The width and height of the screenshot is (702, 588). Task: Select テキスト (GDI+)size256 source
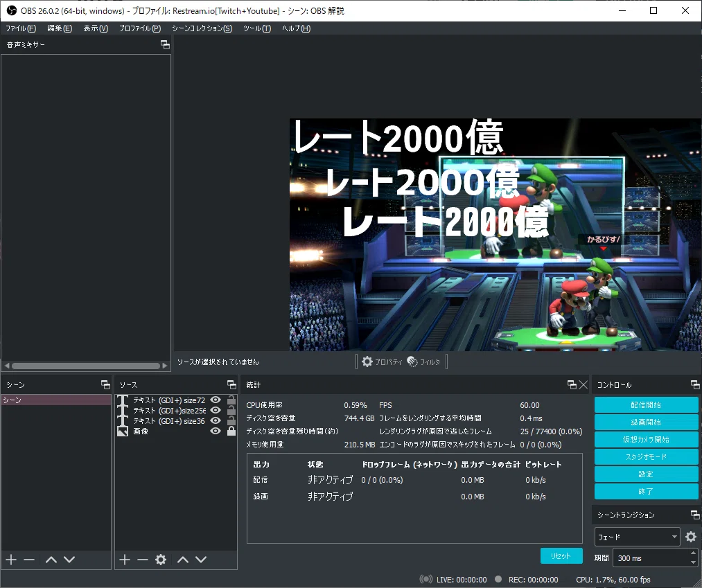pos(169,410)
